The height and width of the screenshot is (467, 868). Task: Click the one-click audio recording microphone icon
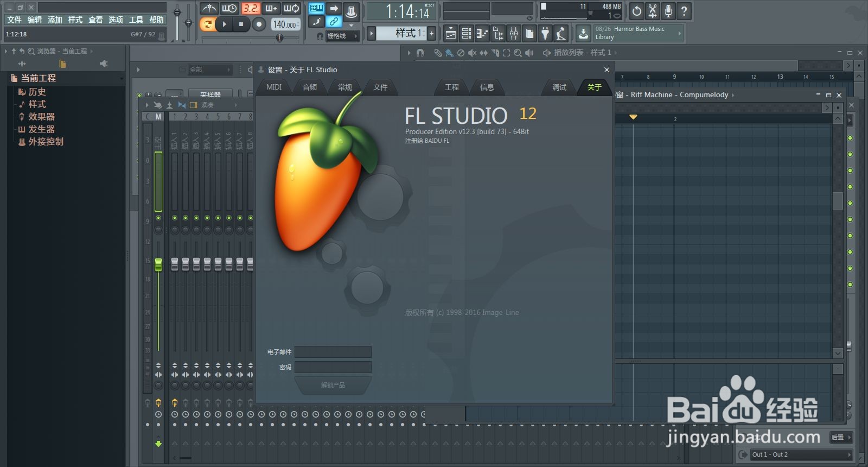tap(668, 10)
